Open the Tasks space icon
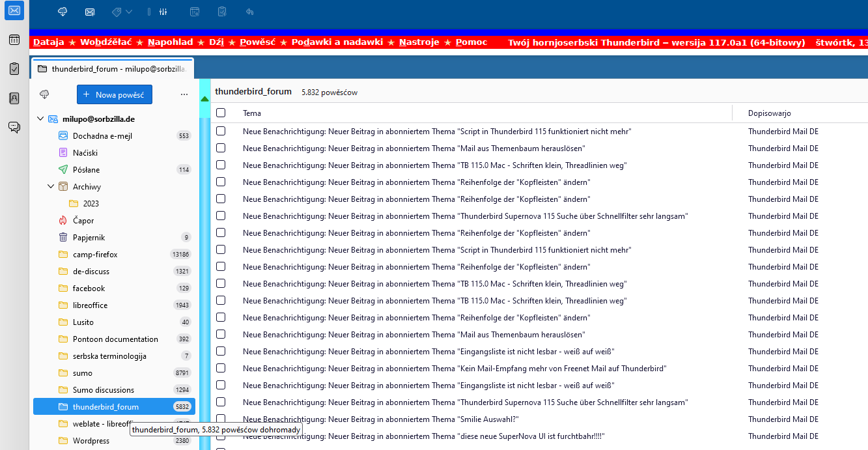 [x=14, y=68]
